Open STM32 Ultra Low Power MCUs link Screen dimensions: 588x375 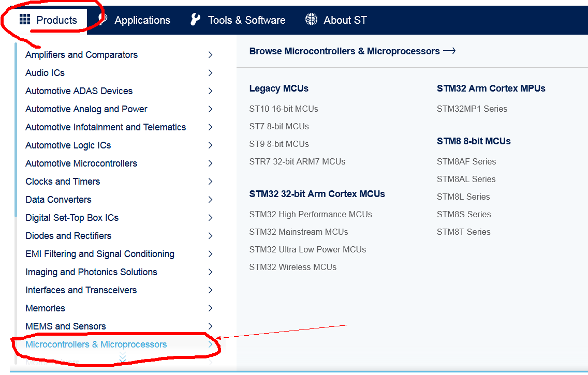307,249
